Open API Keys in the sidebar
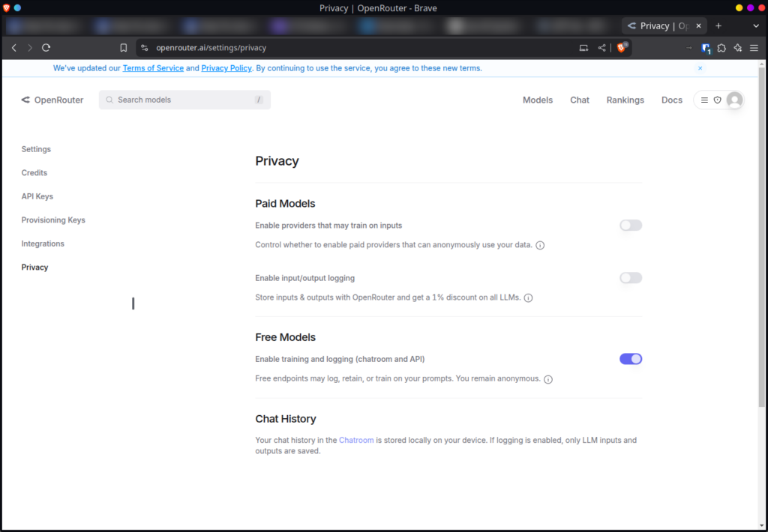This screenshot has width=768, height=532. tap(37, 196)
